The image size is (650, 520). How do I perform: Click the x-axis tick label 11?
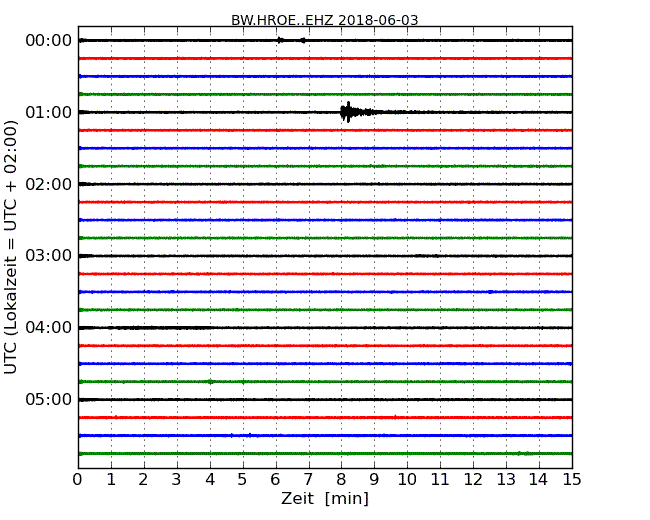440,480
